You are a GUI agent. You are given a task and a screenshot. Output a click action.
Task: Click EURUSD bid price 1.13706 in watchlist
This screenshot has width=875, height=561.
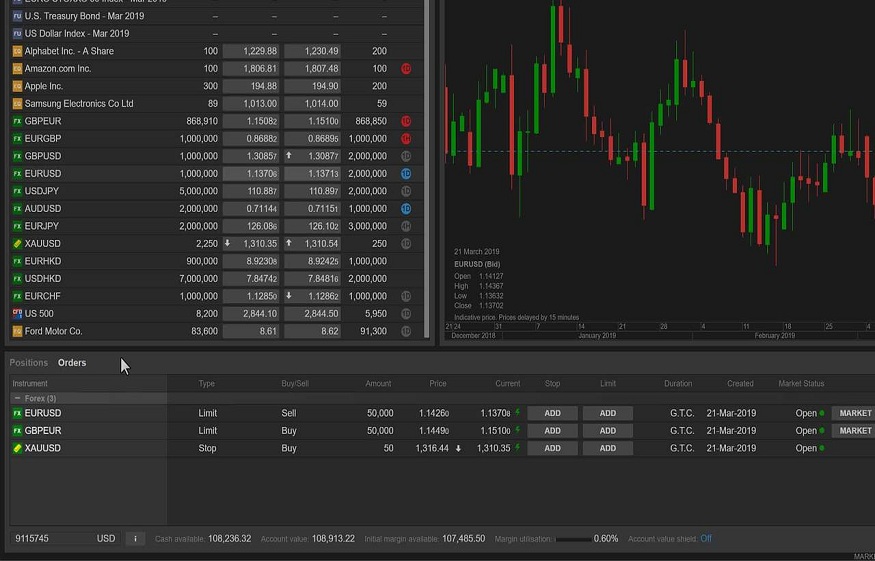tap(251, 174)
